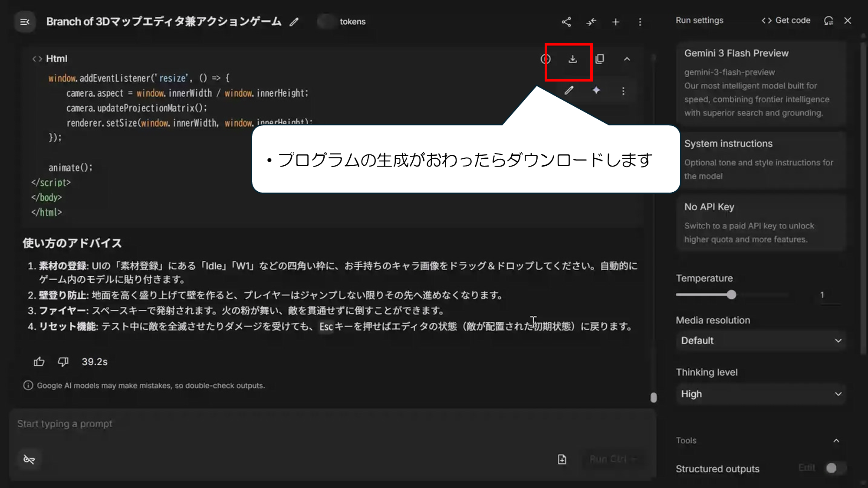
Task: Toggle the left navigation menu
Action: [25, 22]
